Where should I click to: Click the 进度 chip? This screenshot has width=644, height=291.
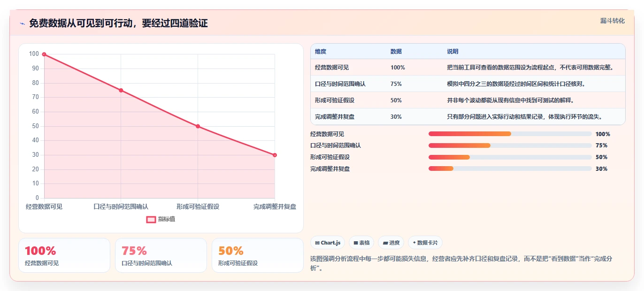(x=391, y=243)
